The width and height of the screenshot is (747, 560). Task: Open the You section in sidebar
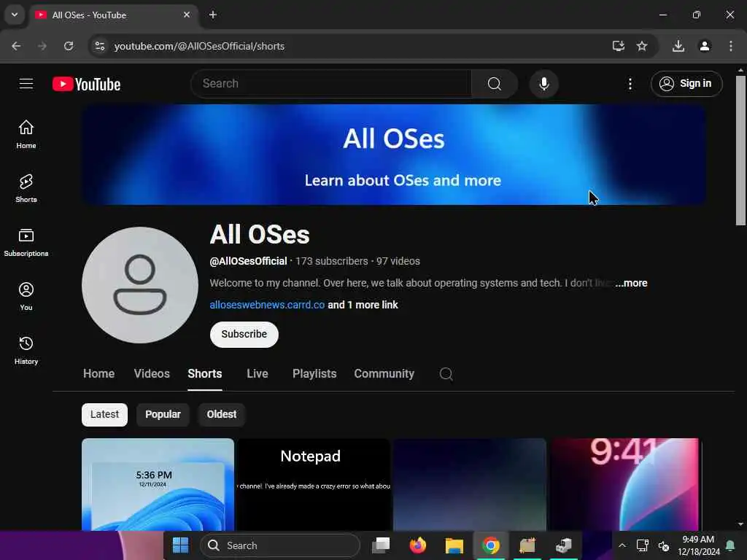click(x=26, y=296)
